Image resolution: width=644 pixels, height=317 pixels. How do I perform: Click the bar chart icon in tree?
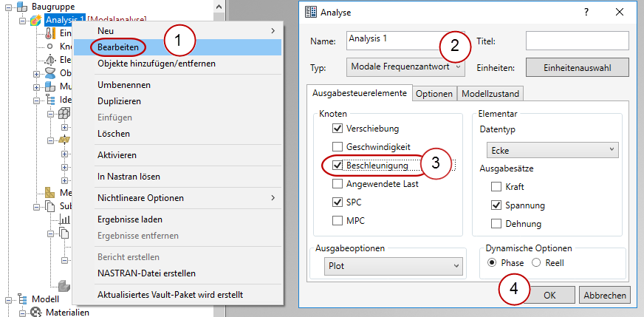tap(64, 219)
